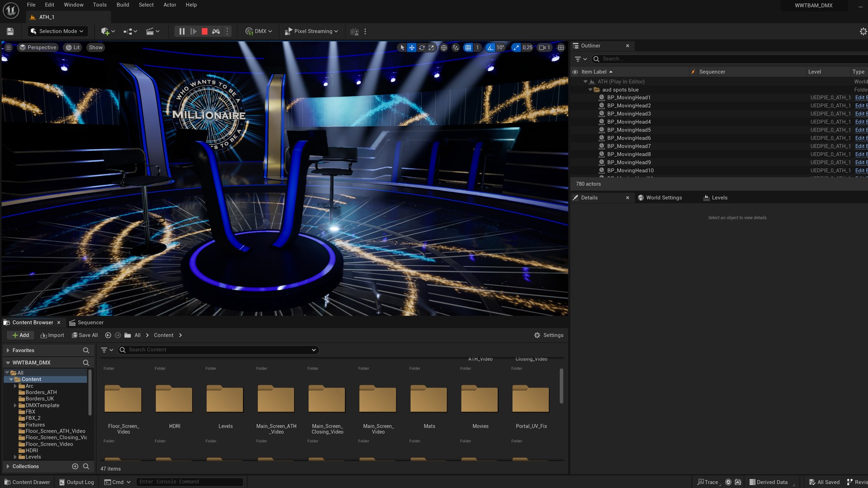Open the Movies folder thumbnail

tap(480, 399)
